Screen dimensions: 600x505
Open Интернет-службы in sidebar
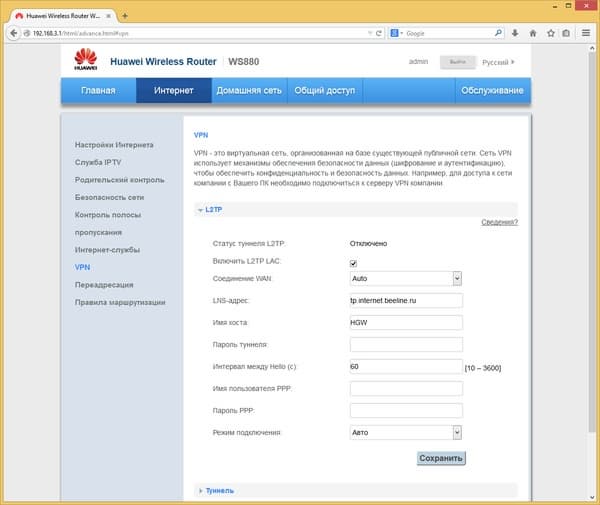107,250
